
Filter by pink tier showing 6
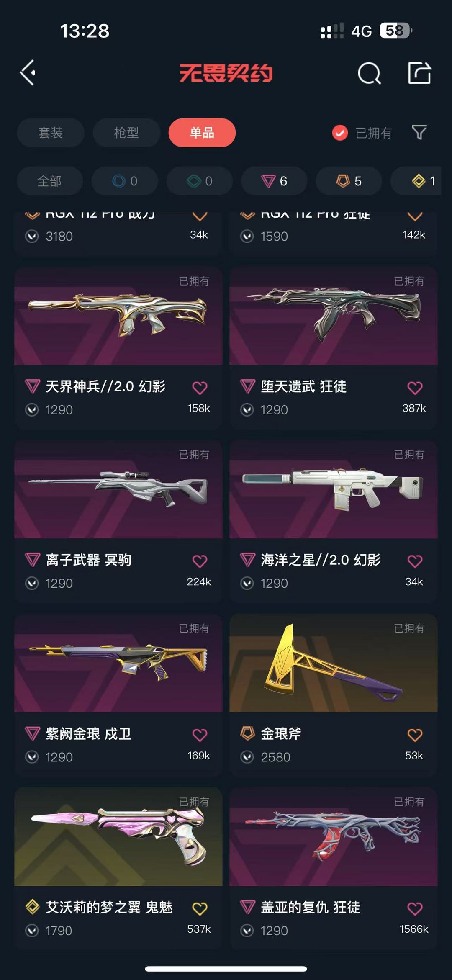[274, 181]
